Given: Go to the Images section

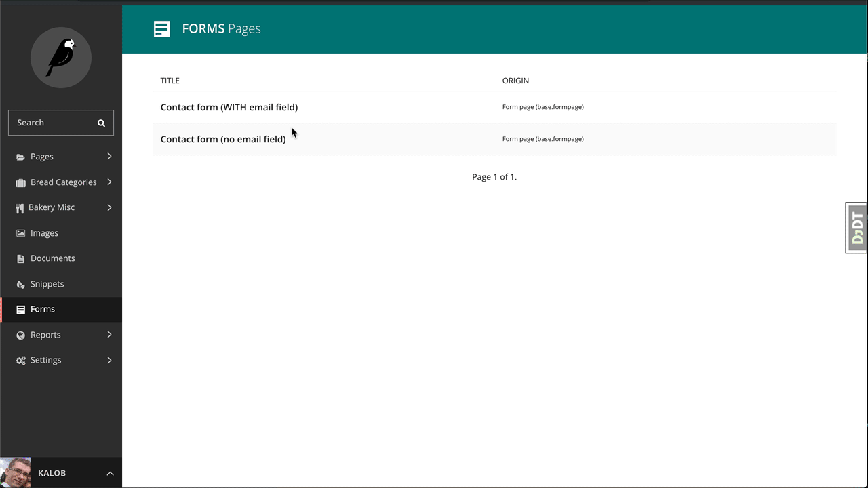Looking at the screenshot, I should click(61, 233).
